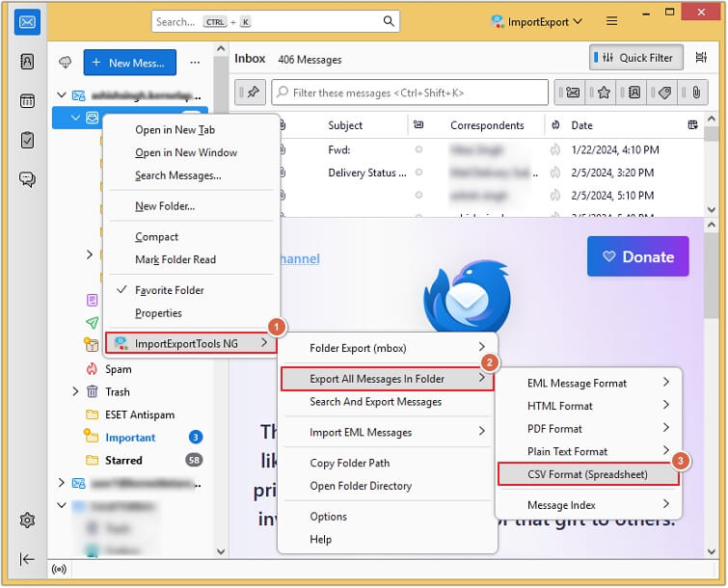728x588 pixels.
Task: Click the folder pane scrollbar down arrow
Action: (x=221, y=551)
